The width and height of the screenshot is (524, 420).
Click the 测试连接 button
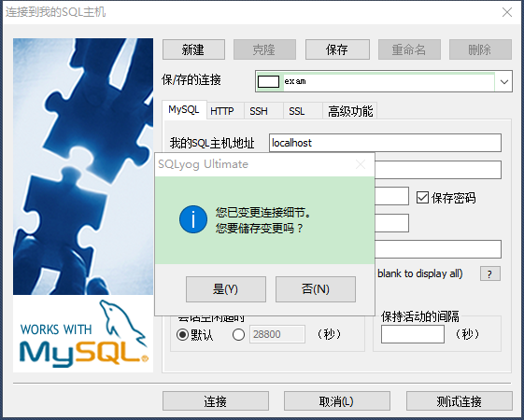460,401
